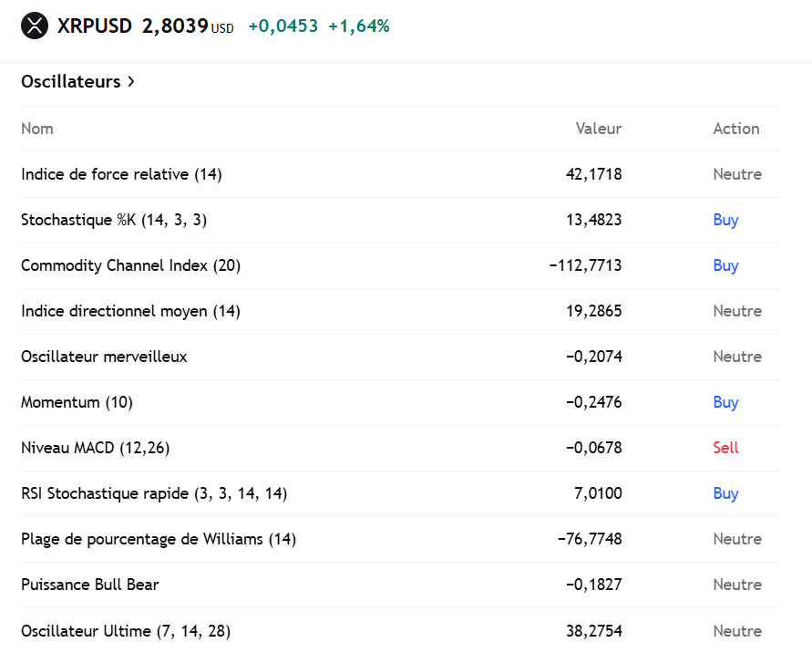Select the Indice de force relative (14) row name
Image resolution: width=812 pixels, height=663 pixels.
[121, 174]
